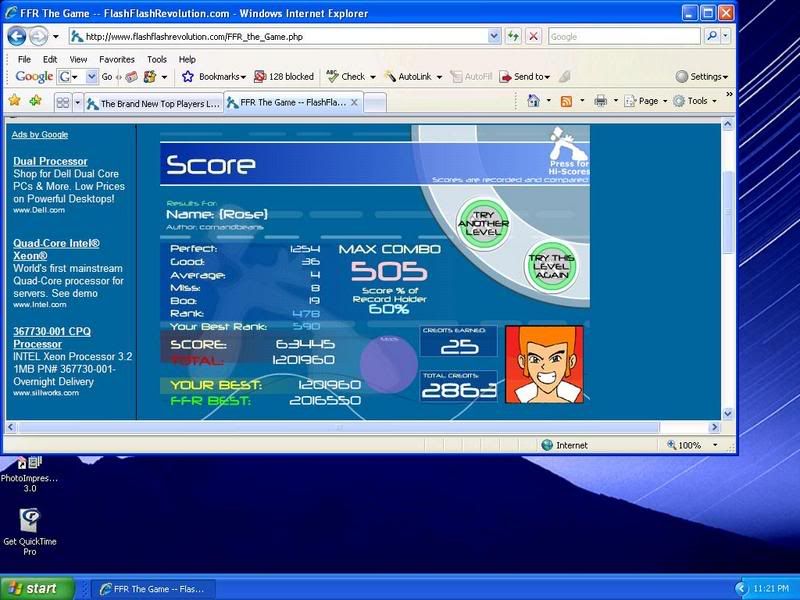
Task: Stop loading with the red X icon
Action: 533,36
